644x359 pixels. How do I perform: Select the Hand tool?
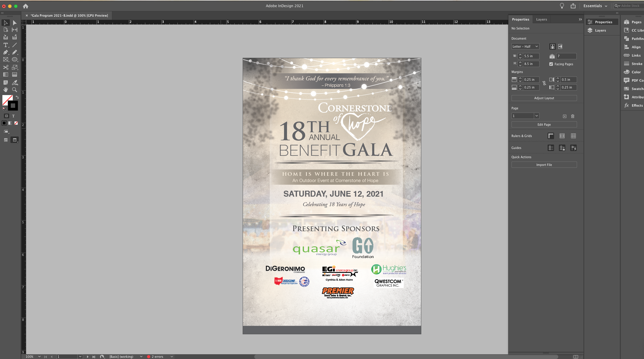(x=5, y=89)
